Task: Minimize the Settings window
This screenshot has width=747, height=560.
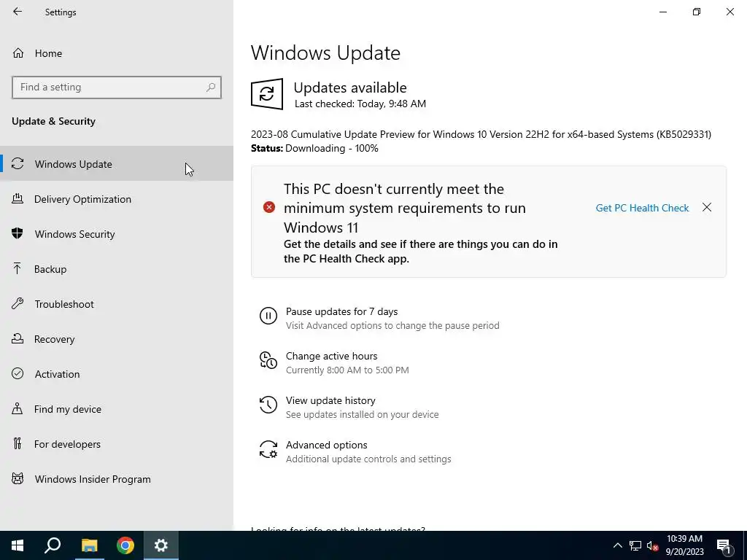Action: point(663,12)
